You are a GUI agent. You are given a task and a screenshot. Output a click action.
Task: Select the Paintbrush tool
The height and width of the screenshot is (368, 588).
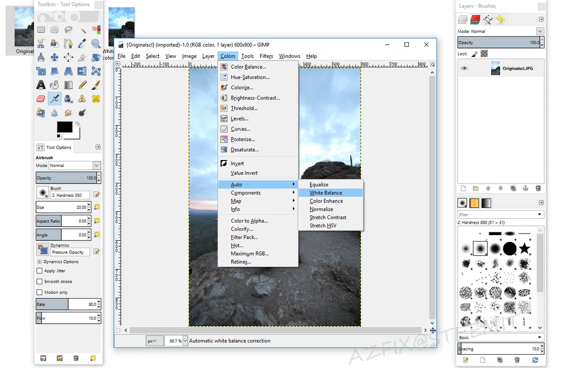(96, 85)
